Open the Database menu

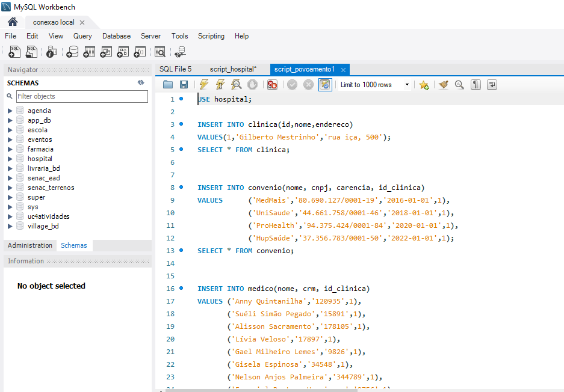pos(116,36)
